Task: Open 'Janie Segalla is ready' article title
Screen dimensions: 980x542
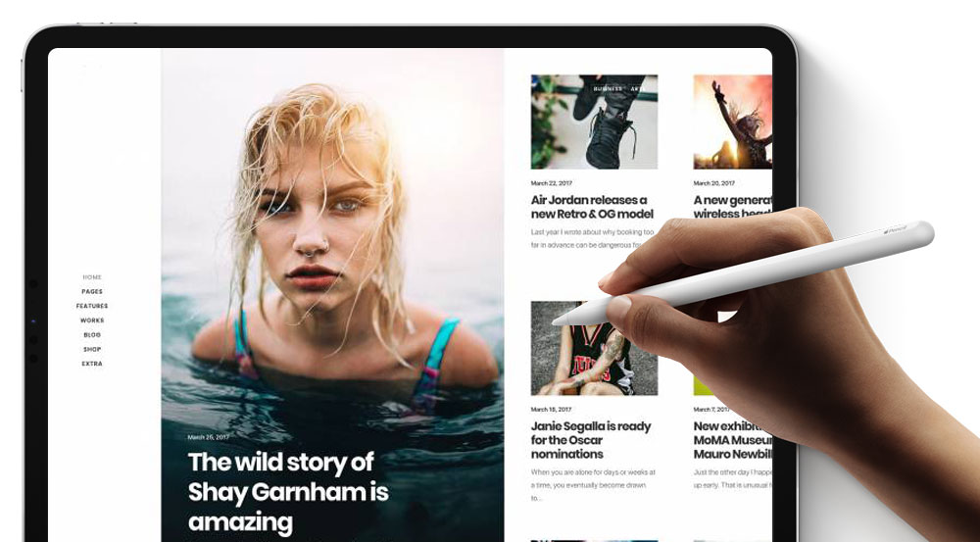Action: pyautogui.click(x=591, y=440)
